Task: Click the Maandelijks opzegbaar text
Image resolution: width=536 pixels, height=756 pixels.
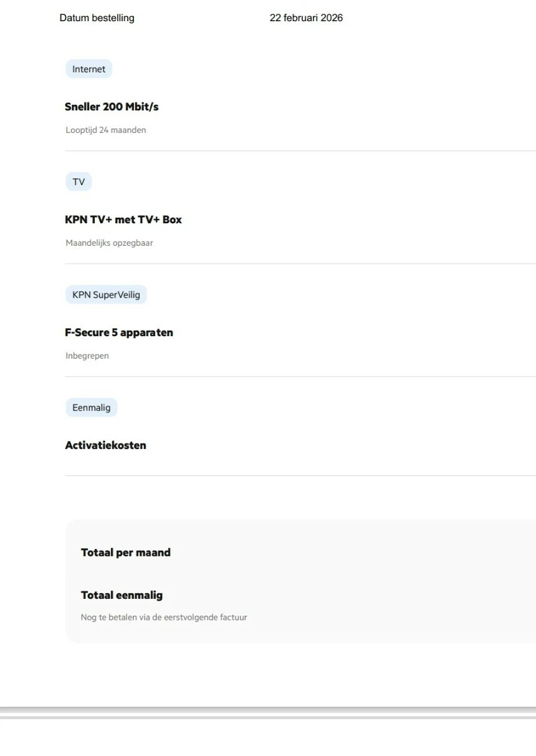Action: point(109,243)
